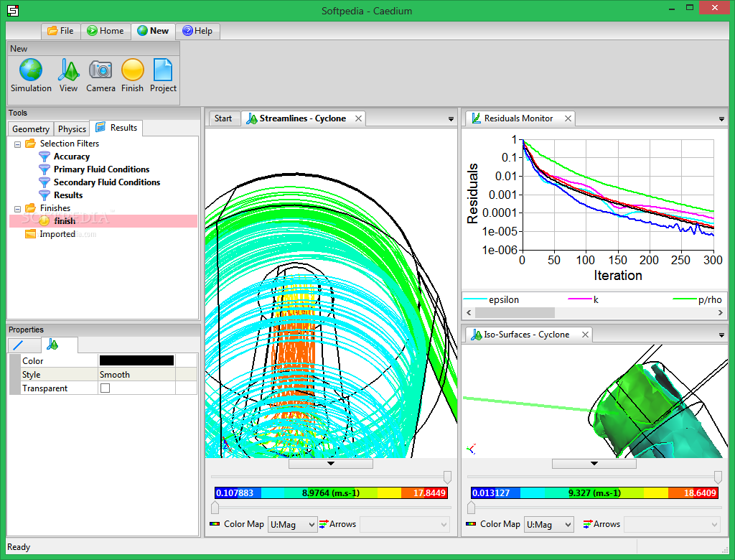Click the application logo icon in the title bar

pyautogui.click(x=13, y=10)
